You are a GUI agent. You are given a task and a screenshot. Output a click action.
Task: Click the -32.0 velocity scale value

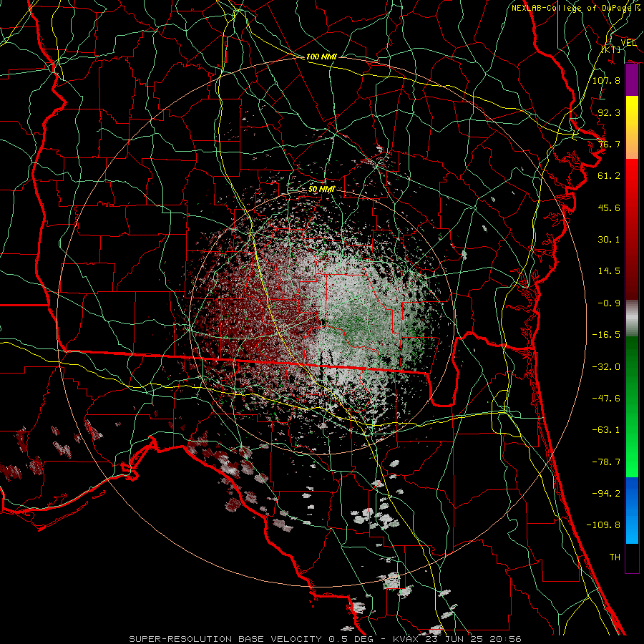click(606, 367)
